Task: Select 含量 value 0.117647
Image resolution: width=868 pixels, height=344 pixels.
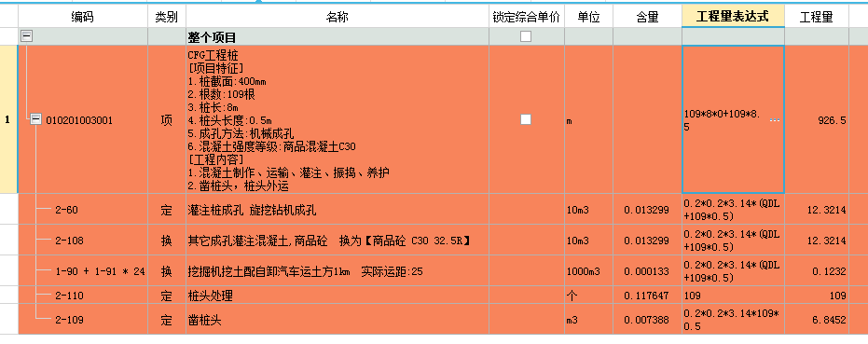Action: [647, 296]
